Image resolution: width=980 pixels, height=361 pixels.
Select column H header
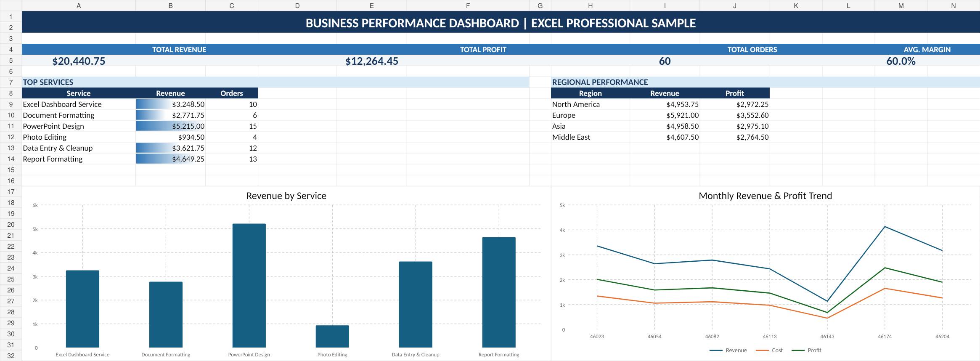[x=590, y=5]
